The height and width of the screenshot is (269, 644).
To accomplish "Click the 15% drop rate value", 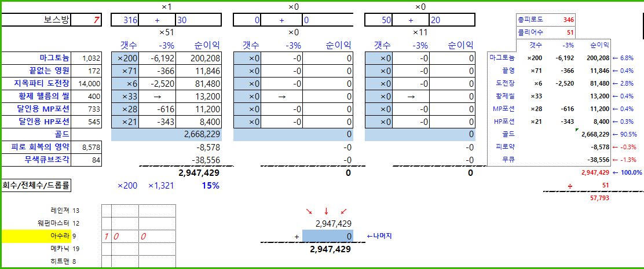I will point(210,186).
